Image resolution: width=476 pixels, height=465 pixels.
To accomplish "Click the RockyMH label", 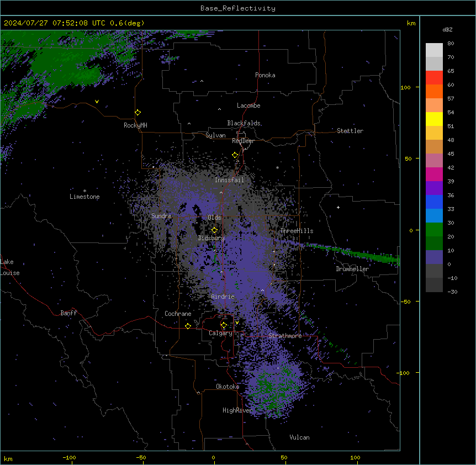I will coord(135,125).
